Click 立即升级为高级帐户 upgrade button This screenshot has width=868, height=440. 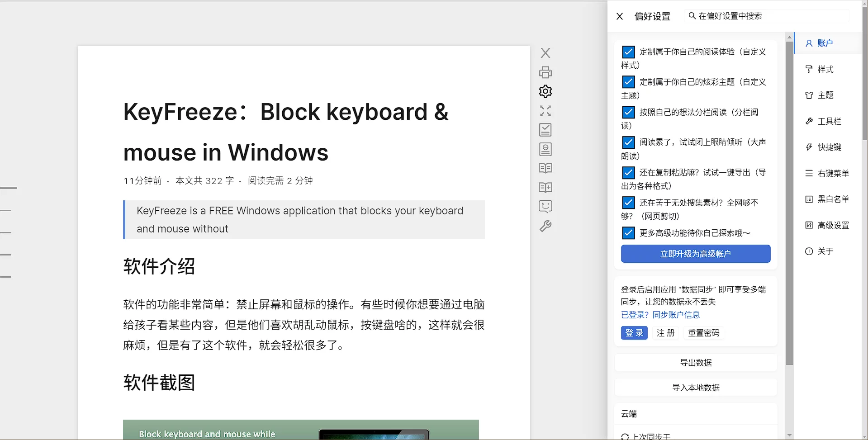point(695,254)
